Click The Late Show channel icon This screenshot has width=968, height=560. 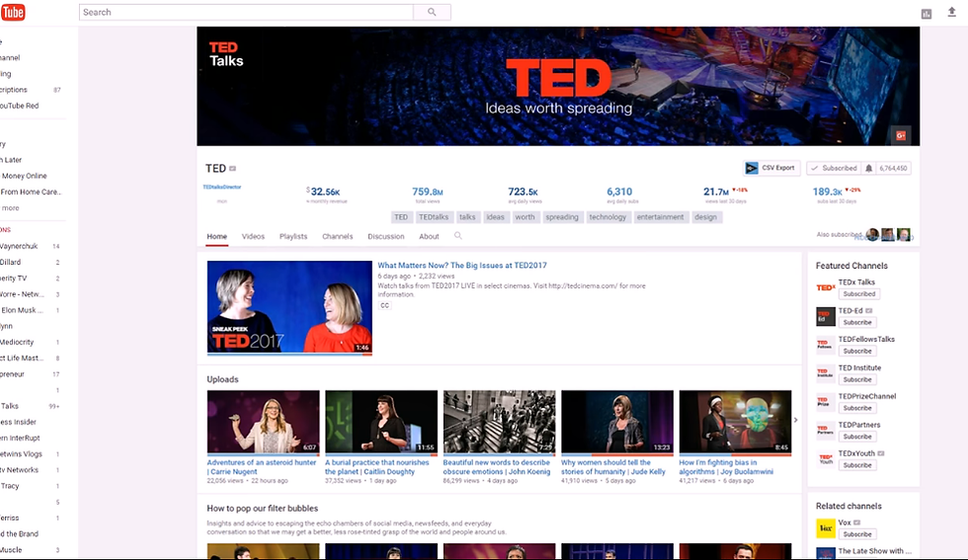click(x=826, y=553)
